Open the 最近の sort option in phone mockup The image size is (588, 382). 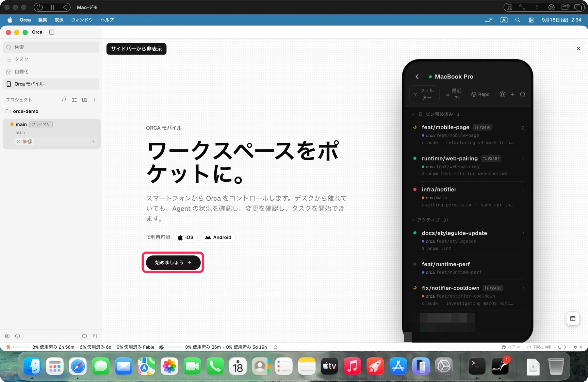coord(454,94)
